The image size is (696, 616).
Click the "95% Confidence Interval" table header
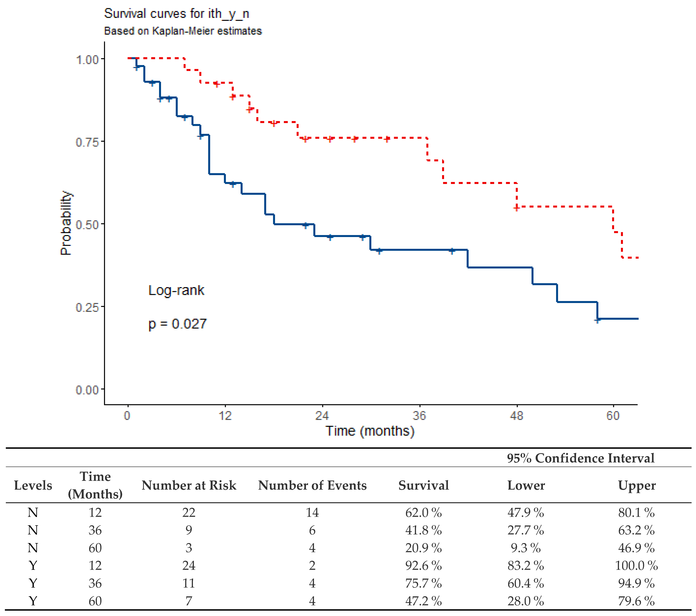pyautogui.click(x=581, y=458)
